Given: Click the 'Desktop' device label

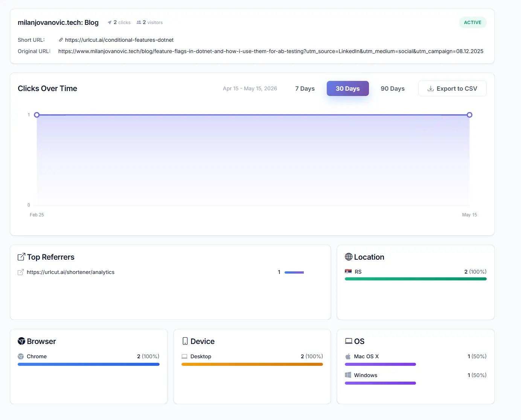Looking at the screenshot, I should (x=201, y=356).
